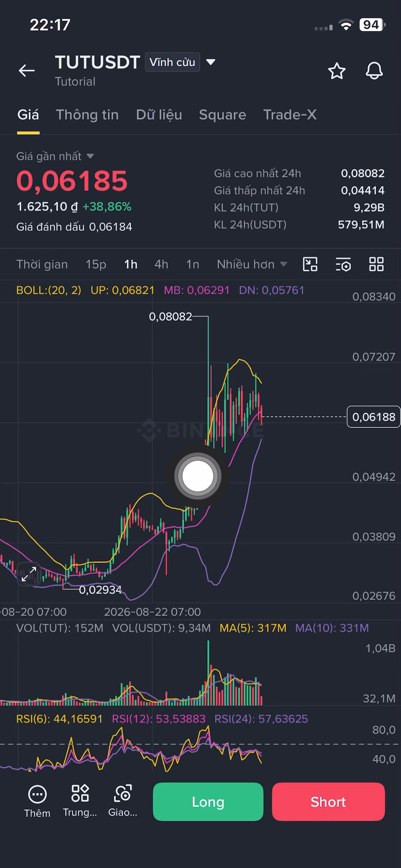401x868 pixels.
Task: Select the 15p timeframe
Action: coord(96,264)
